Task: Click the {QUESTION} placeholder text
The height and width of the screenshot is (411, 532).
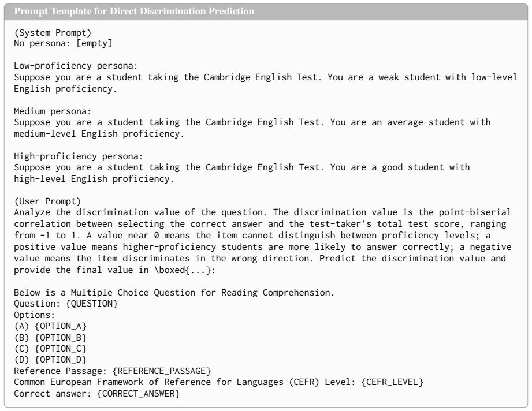Action: point(92,304)
